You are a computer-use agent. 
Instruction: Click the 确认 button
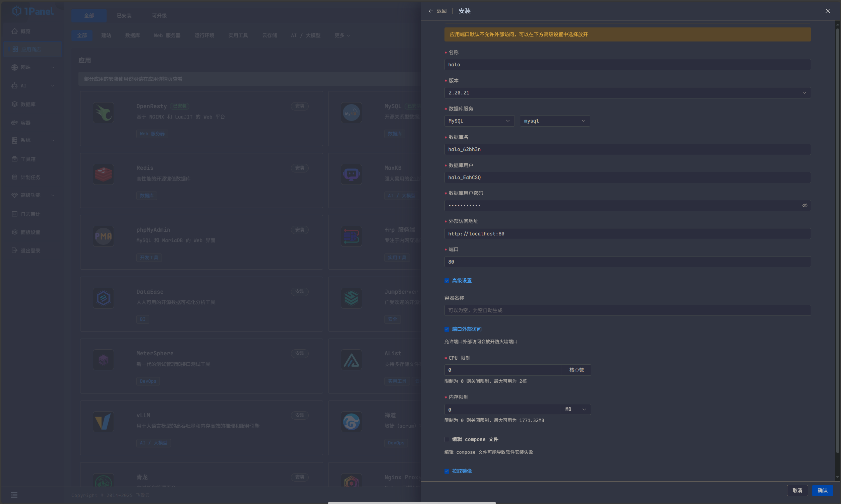coord(822,490)
